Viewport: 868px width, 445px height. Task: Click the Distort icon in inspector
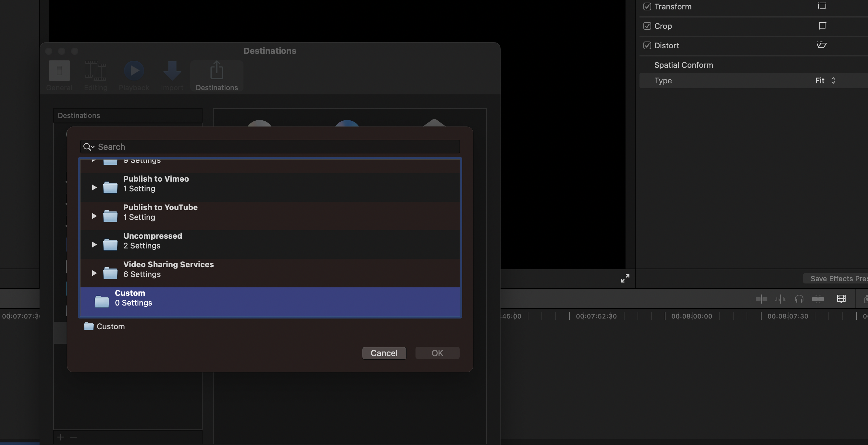tap(822, 45)
